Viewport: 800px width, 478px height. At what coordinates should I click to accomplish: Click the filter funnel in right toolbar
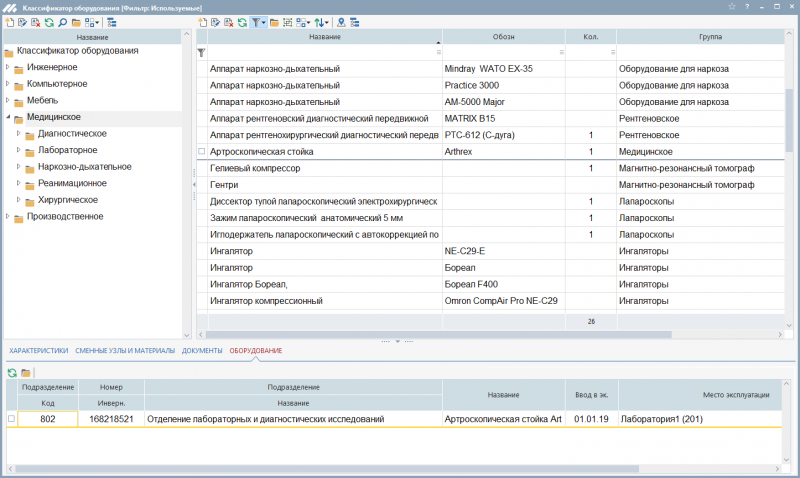tap(257, 21)
